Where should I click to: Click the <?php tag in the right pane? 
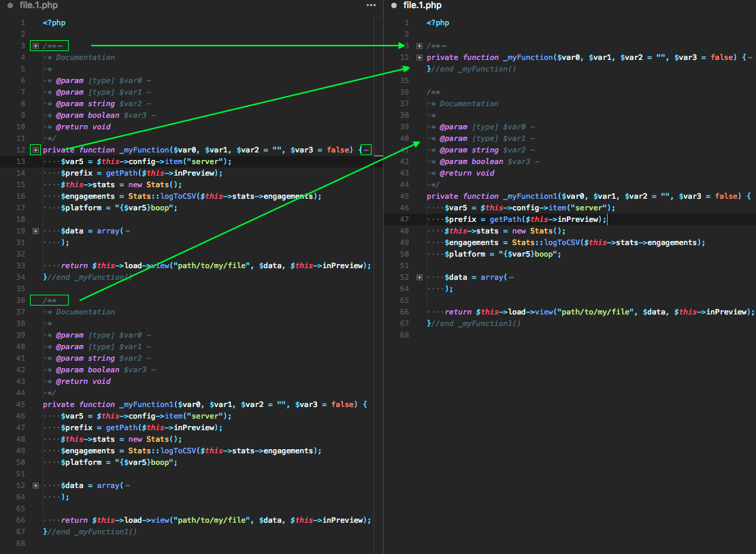pos(438,22)
